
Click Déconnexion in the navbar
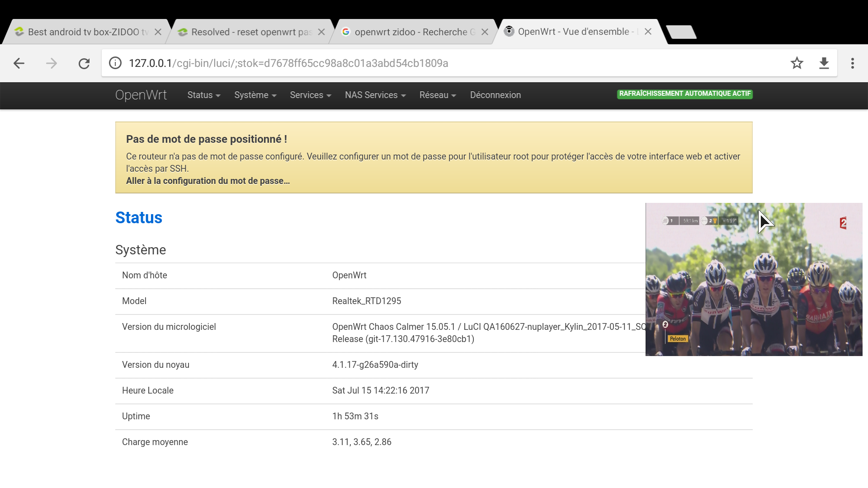tap(495, 95)
